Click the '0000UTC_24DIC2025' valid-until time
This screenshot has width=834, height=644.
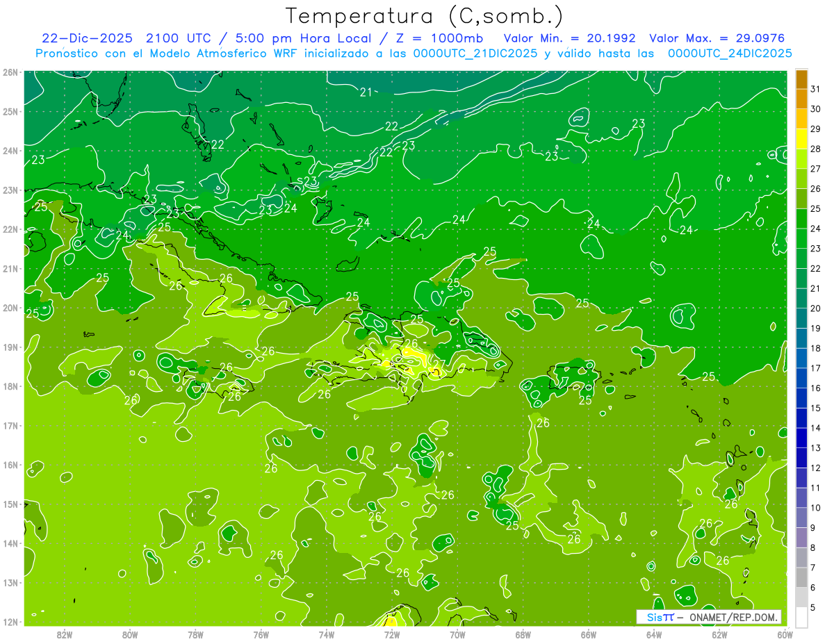click(x=730, y=53)
